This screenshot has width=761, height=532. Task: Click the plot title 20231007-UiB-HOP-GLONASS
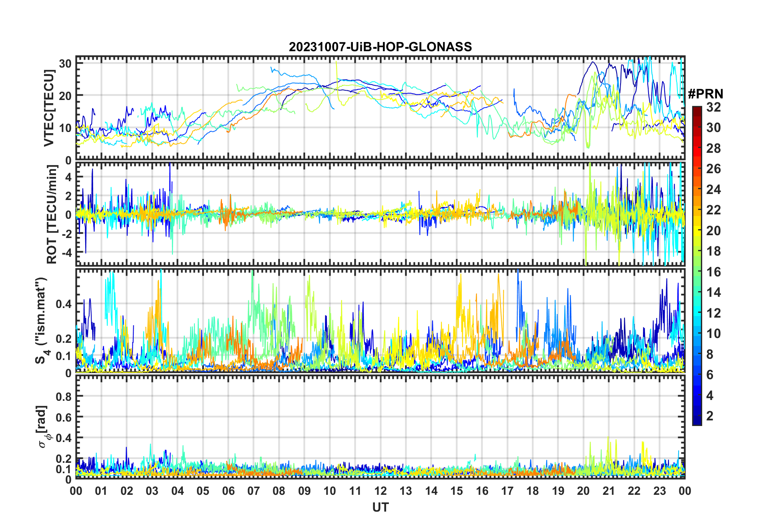pos(380,47)
